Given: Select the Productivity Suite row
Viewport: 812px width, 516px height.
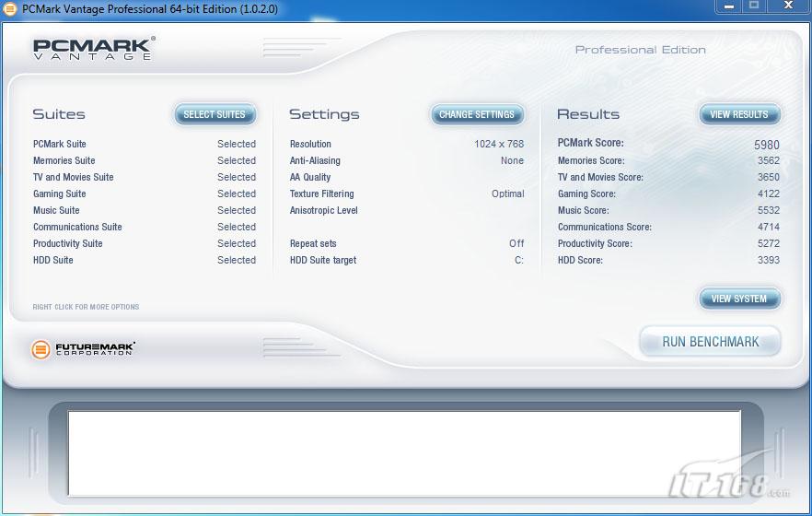Looking at the screenshot, I should pos(145,243).
